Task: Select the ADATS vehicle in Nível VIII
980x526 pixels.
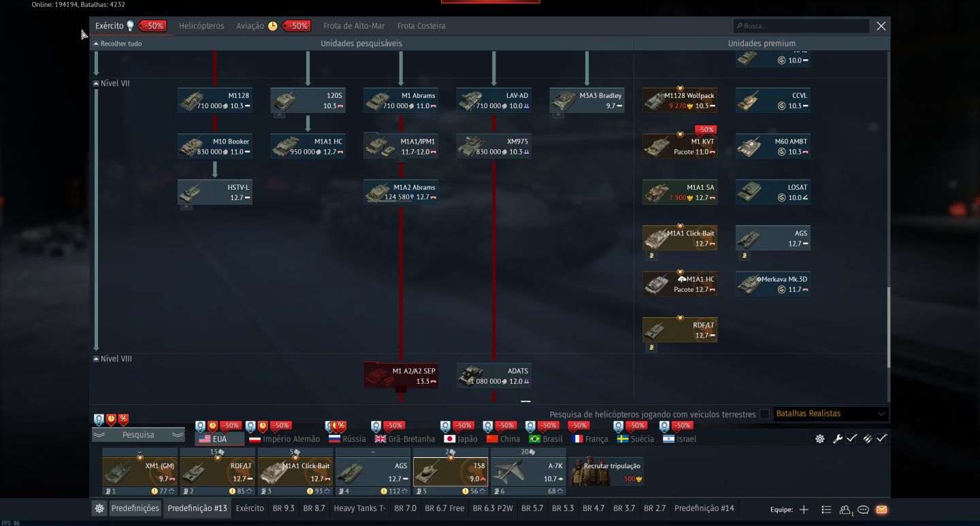Action: click(493, 376)
